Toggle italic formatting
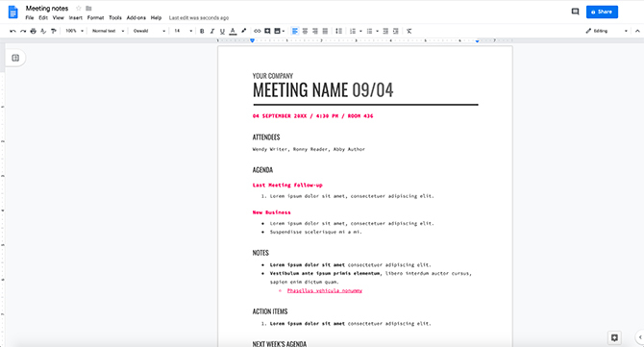The width and height of the screenshot is (644, 347). point(211,31)
